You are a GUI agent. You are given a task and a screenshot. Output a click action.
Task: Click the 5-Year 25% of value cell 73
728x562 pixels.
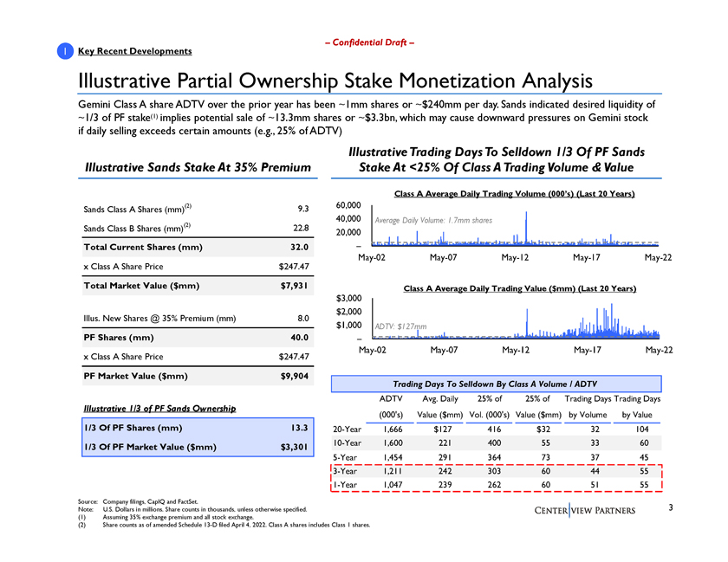tap(545, 457)
